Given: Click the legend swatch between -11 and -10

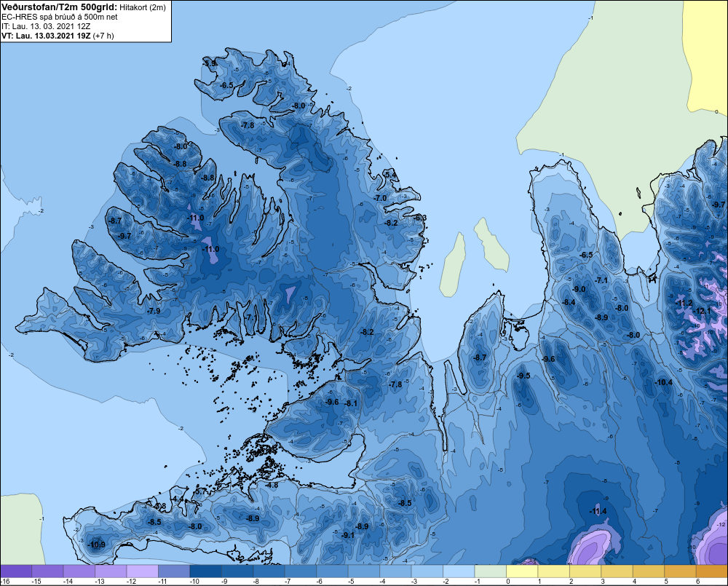Looking at the screenshot, I should point(174,571).
